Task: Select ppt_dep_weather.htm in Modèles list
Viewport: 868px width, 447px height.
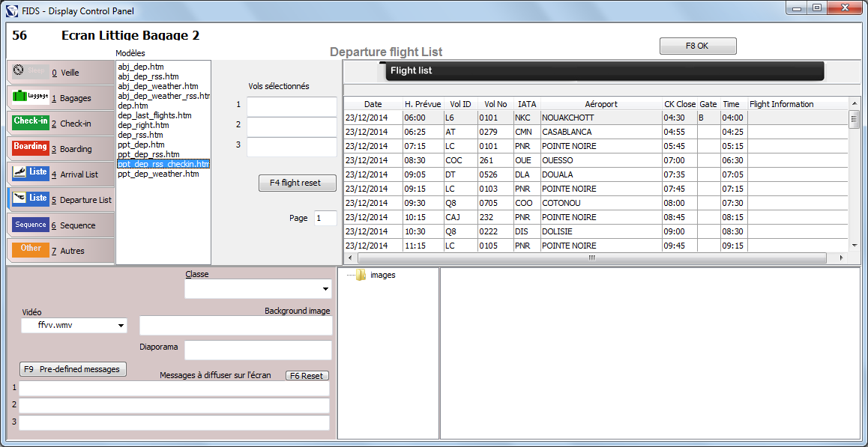Action: [x=158, y=174]
